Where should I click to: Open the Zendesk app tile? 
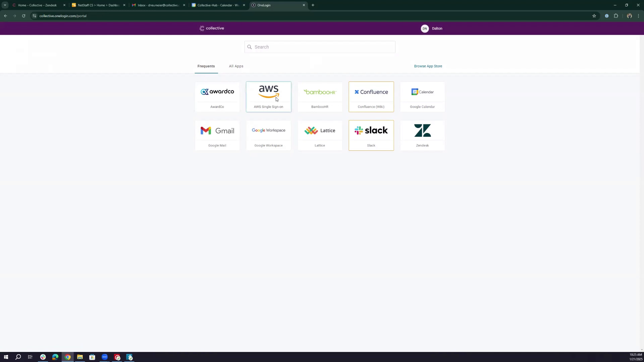click(x=422, y=135)
